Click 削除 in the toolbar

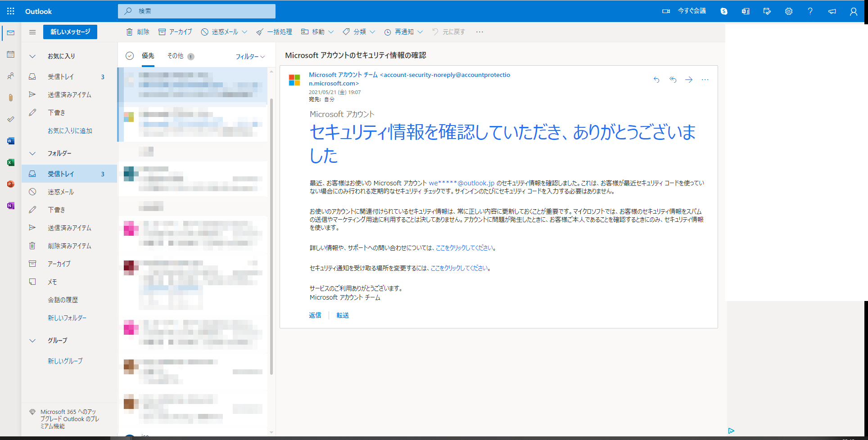click(x=138, y=32)
